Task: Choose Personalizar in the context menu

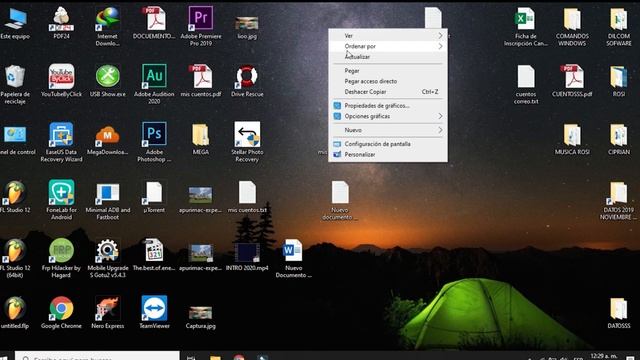Action: [x=388, y=154]
